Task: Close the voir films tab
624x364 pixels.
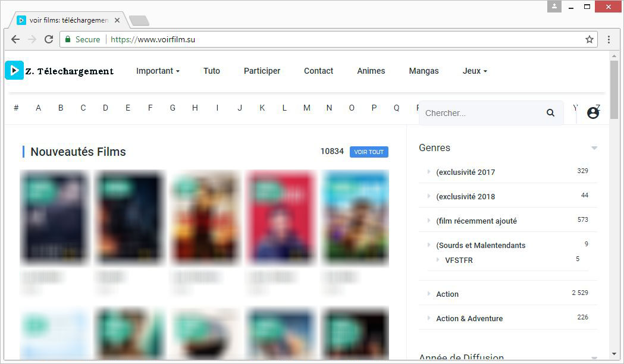Action: pyautogui.click(x=117, y=20)
